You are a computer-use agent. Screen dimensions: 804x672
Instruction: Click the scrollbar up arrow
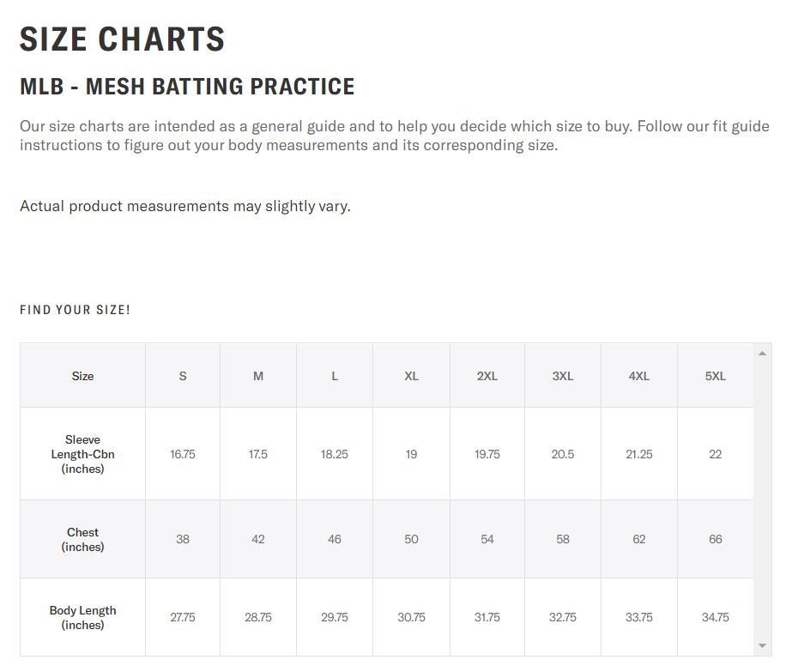[763, 353]
